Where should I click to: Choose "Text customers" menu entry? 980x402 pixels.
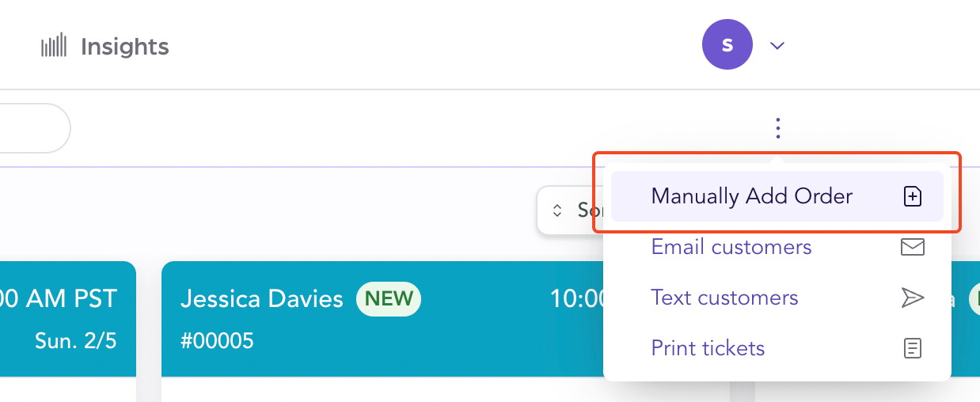coord(724,298)
